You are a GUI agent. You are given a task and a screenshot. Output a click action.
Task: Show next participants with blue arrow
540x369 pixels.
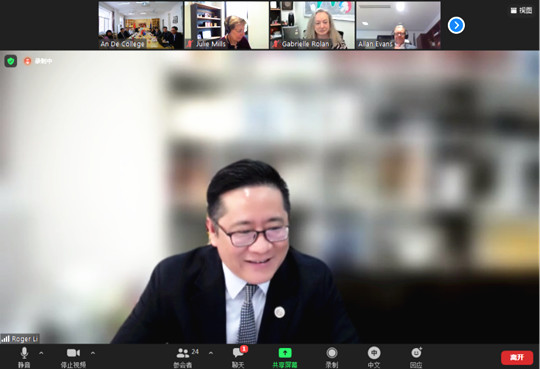(456, 25)
